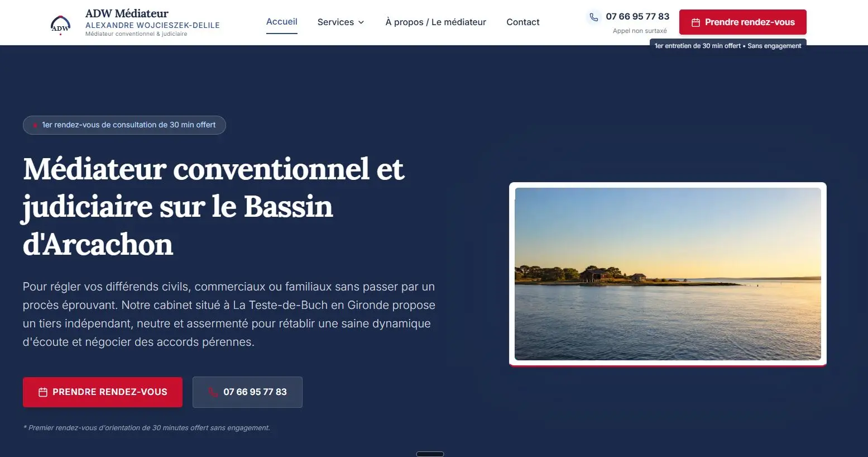Viewport: 868px width, 457px height.
Task: Click the '1er entretien de 30 min offert' tooltip
Action: [x=728, y=46]
